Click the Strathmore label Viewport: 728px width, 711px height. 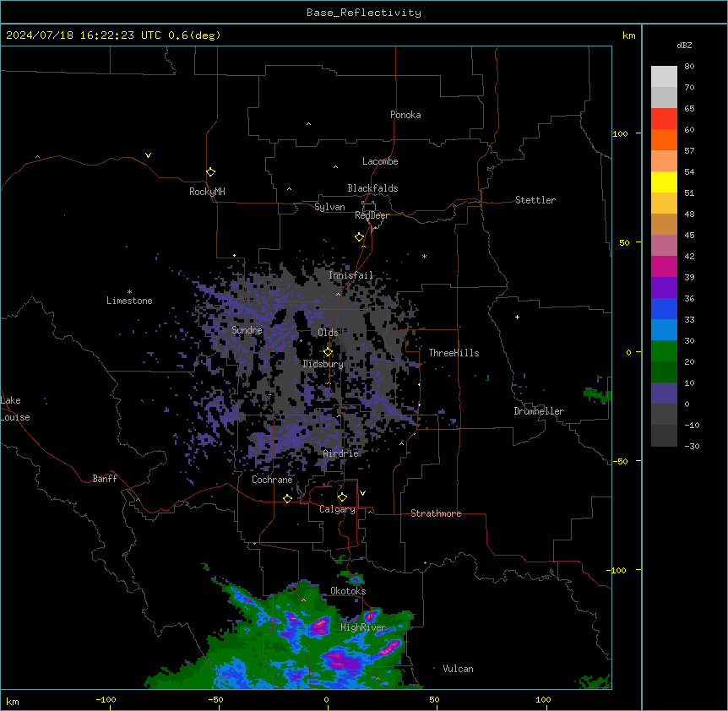point(436,513)
